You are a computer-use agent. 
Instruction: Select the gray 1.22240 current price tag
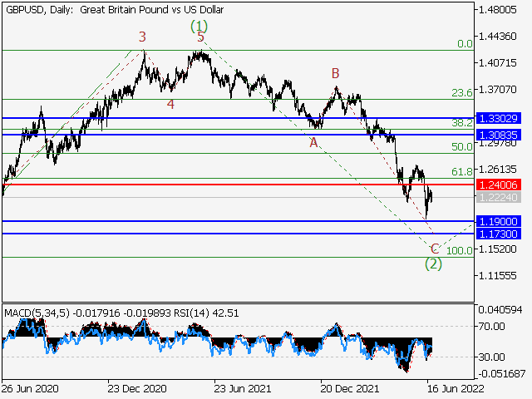(x=498, y=198)
